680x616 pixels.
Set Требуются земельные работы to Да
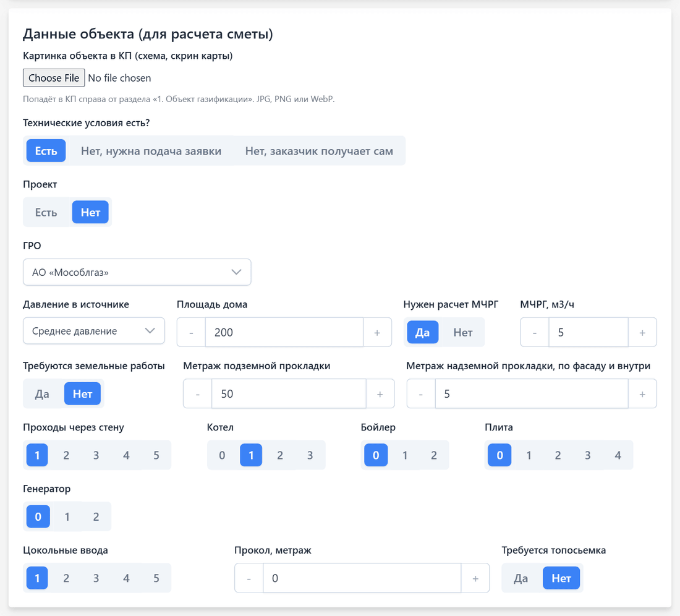[42, 394]
